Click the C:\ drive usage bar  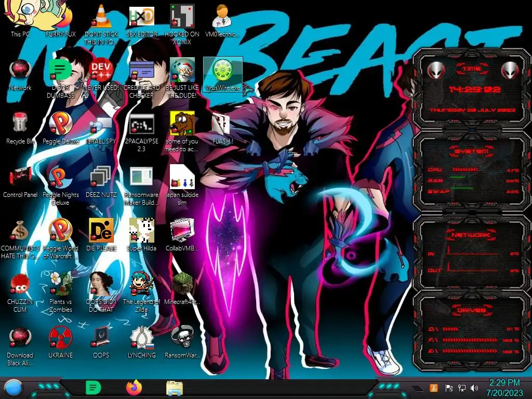click(450, 329)
